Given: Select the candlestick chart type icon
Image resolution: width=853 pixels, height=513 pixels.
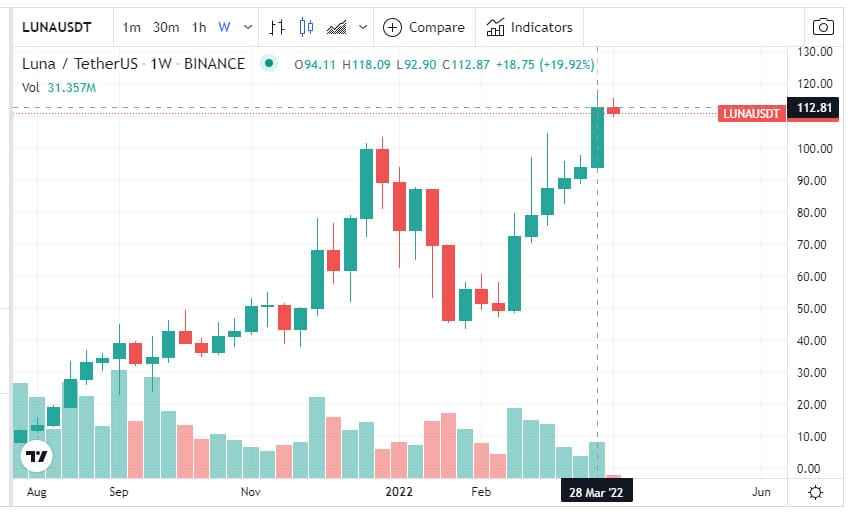Looking at the screenshot, I should pyautogui.click(x=306, y=27).
